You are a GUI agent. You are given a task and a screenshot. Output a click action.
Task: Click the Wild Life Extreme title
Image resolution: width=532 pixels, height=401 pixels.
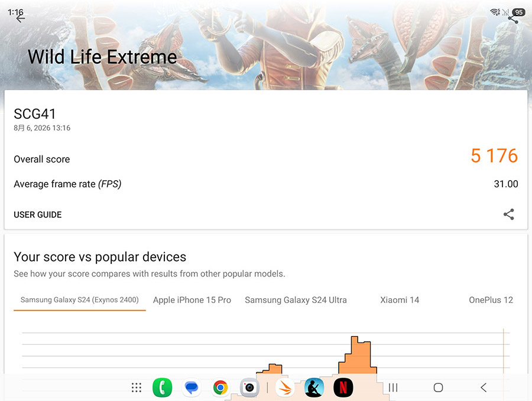point(102,57)
